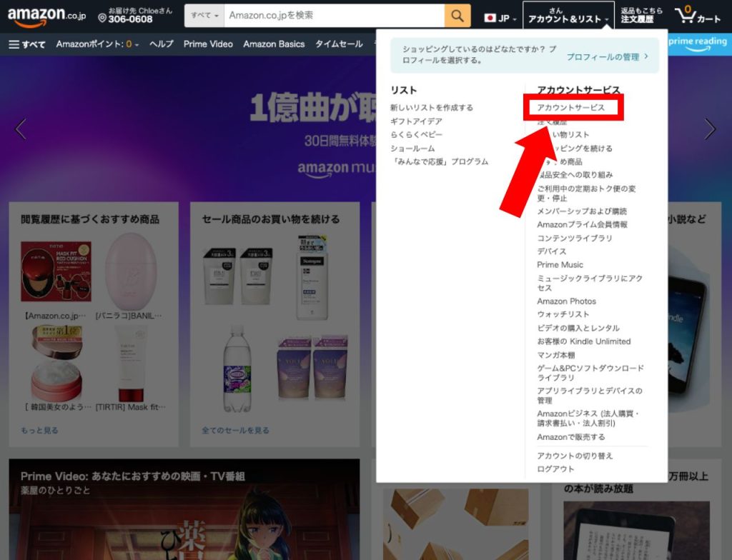Open the hamburger すべて menu

pyautogui.click(x=27, y=44)
